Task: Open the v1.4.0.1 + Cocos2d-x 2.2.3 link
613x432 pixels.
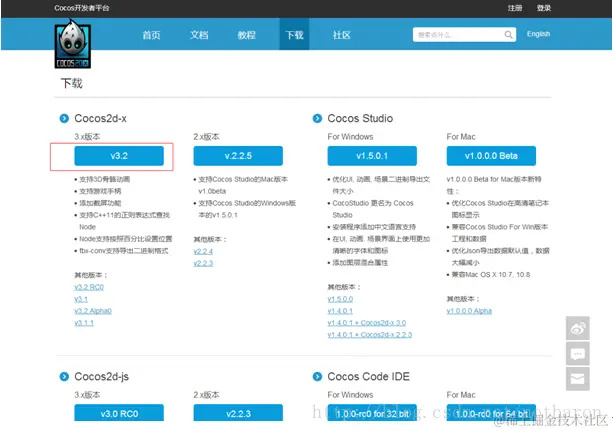Action: click(370, 335)
